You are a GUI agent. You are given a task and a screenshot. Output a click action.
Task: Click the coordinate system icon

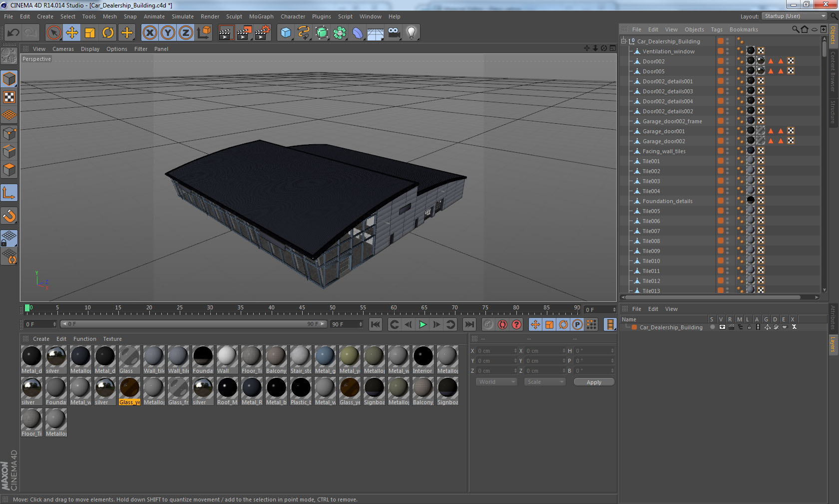point(204,33)
